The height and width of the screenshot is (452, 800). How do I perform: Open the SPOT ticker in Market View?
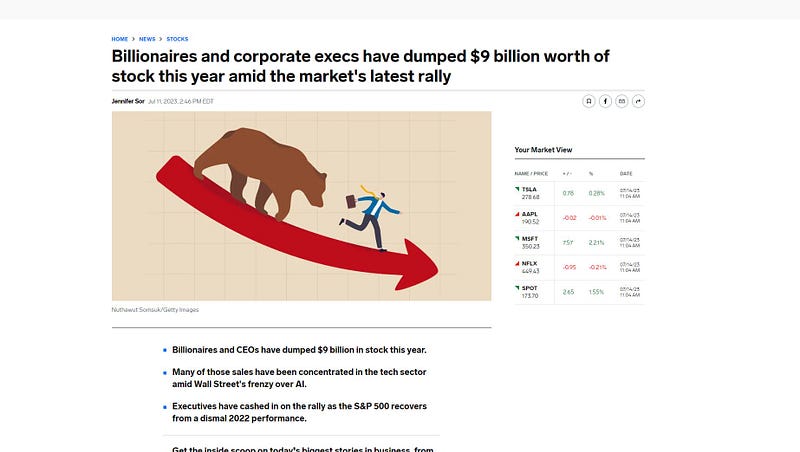coord(529,288)
